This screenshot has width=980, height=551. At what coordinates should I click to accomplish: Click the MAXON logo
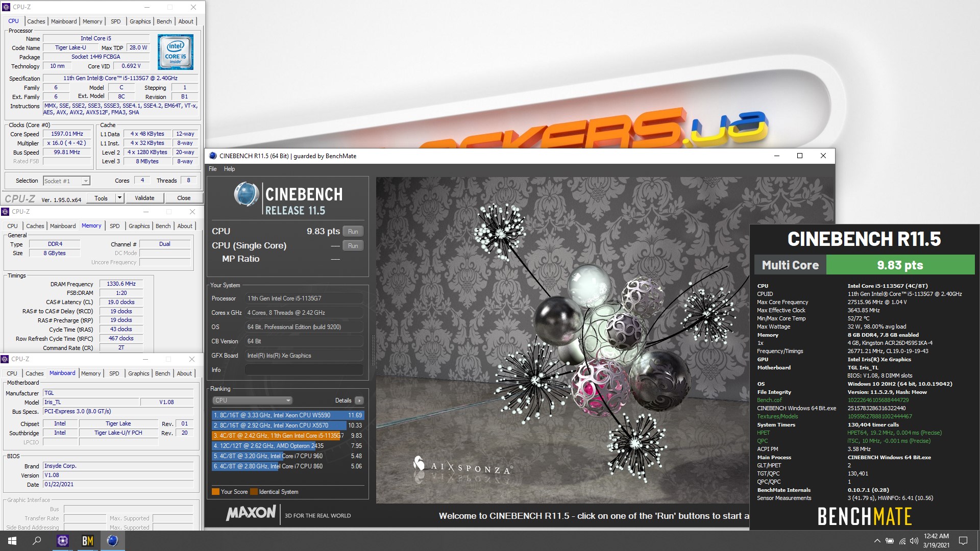click(251, 513)
